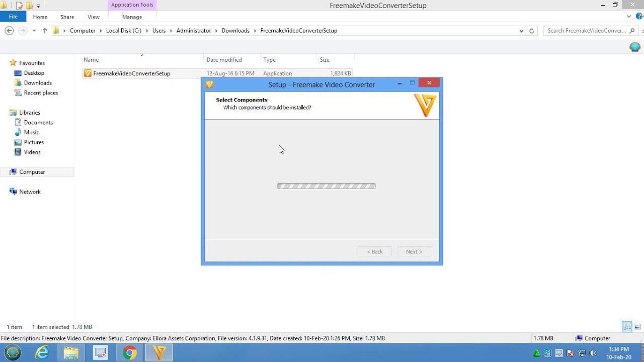Expand the address bar history dropdown
The height and width of the screenshot is (362, 644).
[521, 31]
